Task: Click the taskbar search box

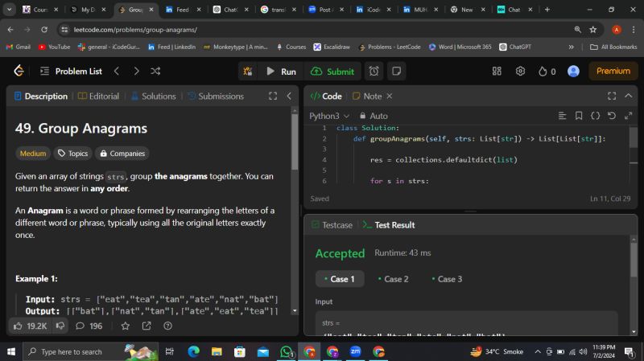Action: (90, 351)
